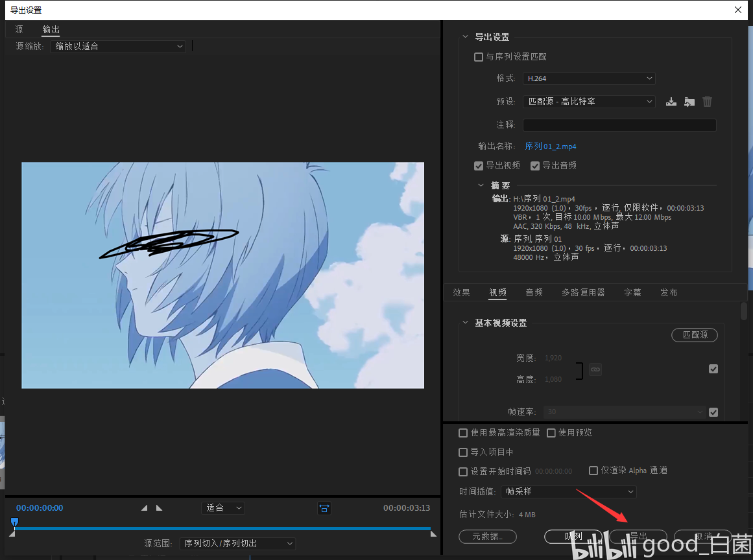Click the duration timecode 00:00:03:13 under the preview

(406, 507)
